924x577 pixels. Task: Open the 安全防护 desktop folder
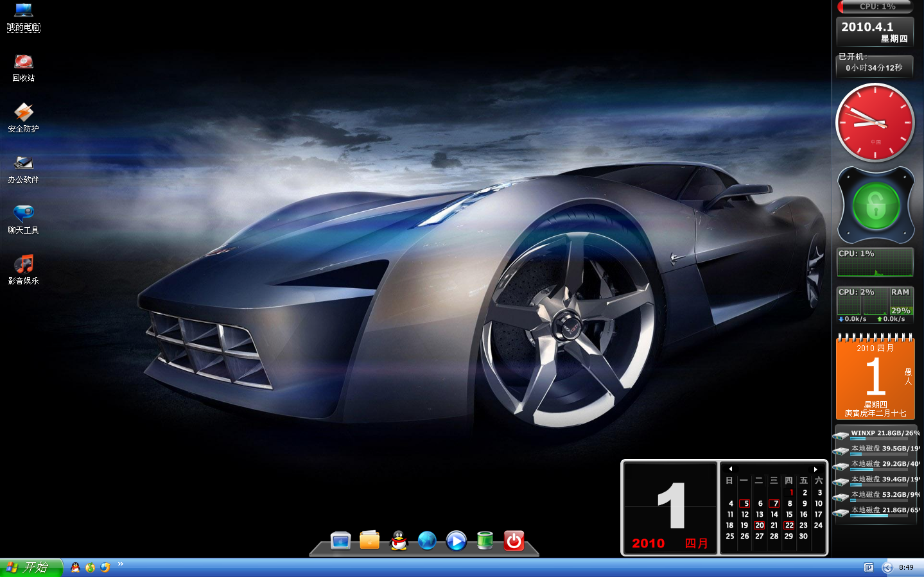click(24, 118)
